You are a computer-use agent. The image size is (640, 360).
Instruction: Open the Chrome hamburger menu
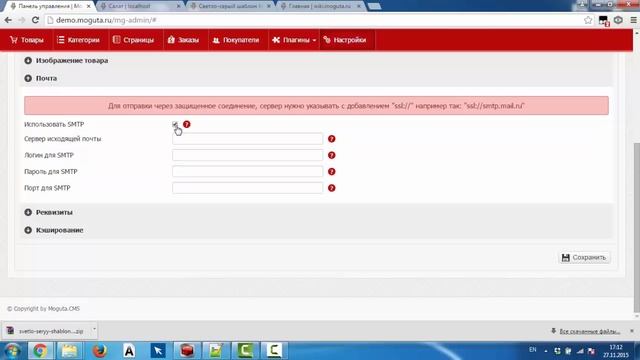[633, 20]
